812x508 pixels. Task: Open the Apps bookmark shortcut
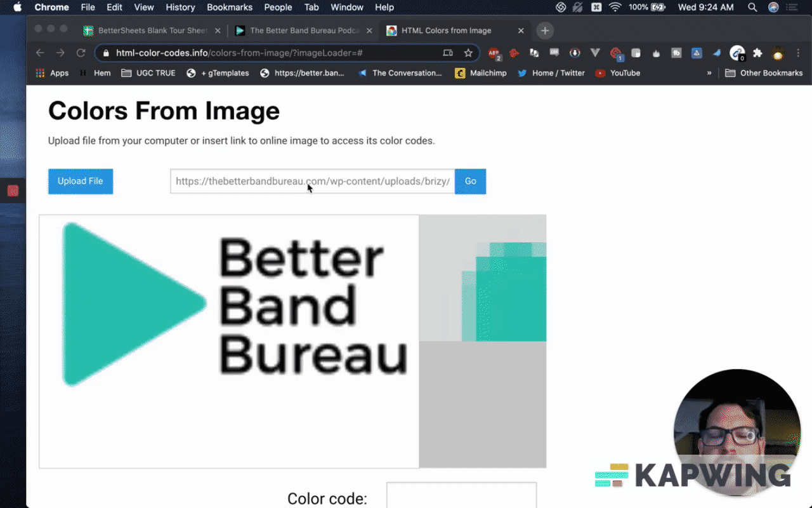pyautogui.click(x=52, y=73)
